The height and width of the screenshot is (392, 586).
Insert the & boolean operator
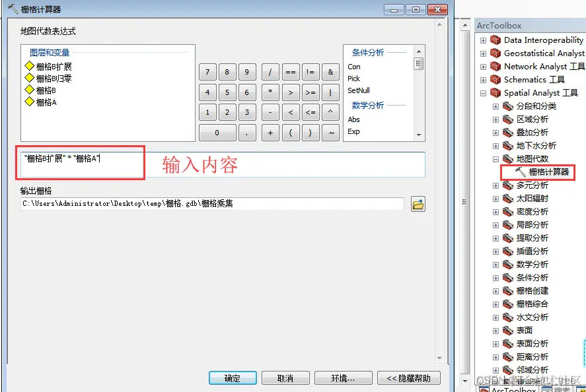point(330,72)
